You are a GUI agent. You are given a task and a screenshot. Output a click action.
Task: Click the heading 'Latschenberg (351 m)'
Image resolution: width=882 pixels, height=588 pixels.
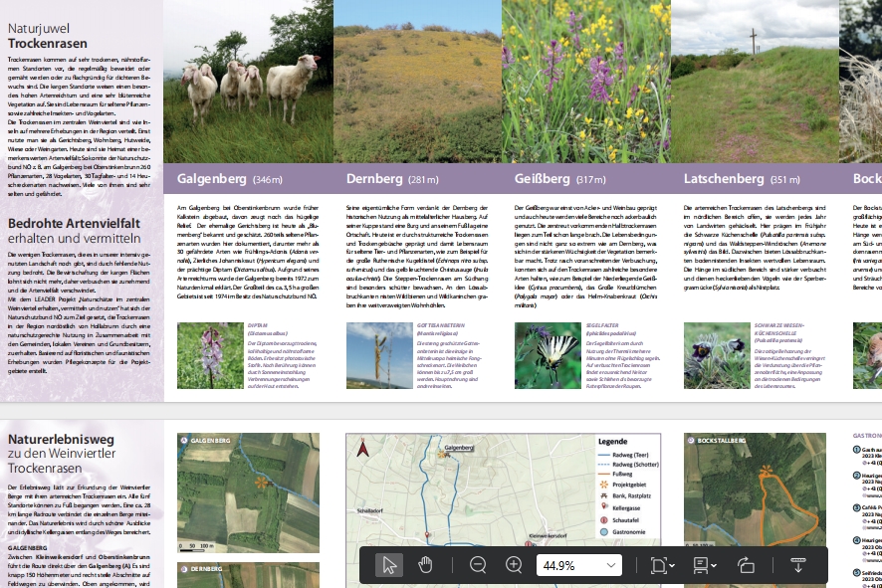(x=742, y=179)
